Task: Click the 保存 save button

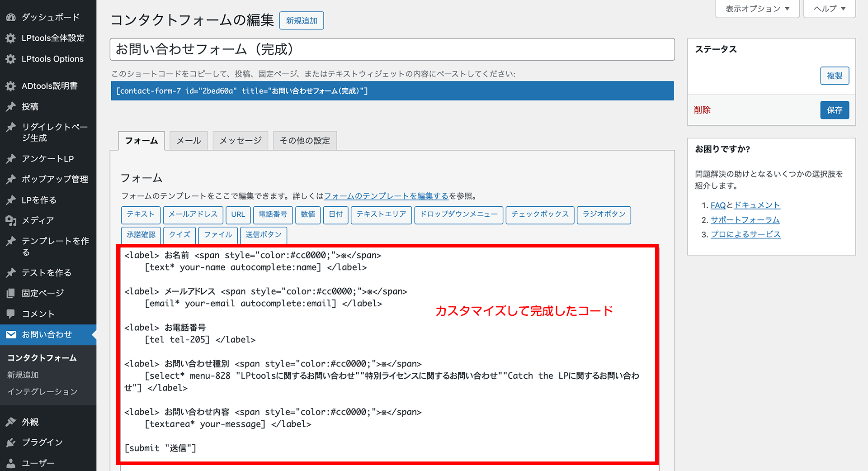Action: point(835,110)
